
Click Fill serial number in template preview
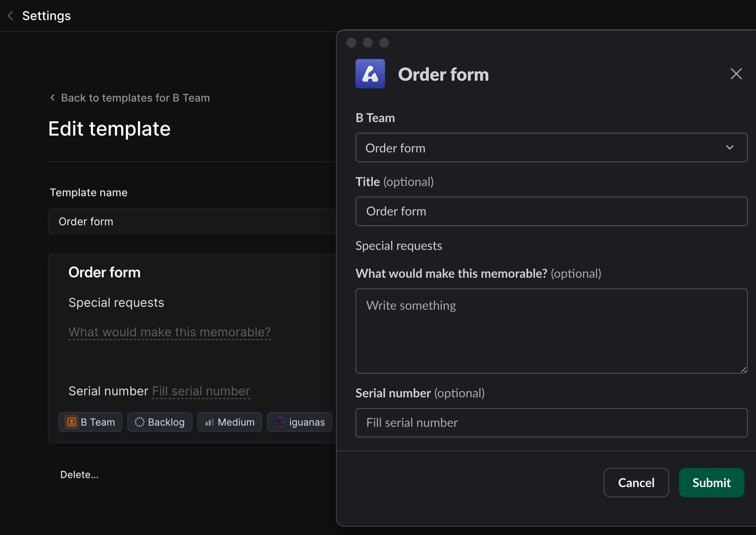point(200,391)
